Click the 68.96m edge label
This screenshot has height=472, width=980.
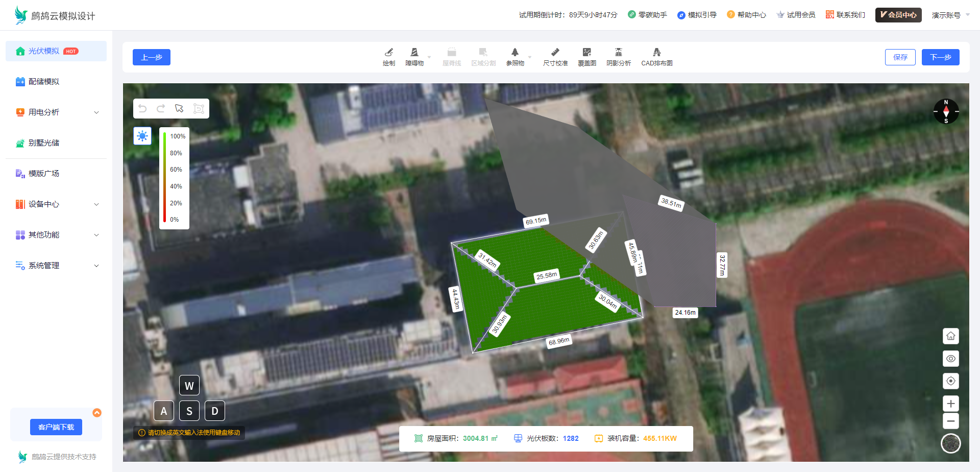559,341
